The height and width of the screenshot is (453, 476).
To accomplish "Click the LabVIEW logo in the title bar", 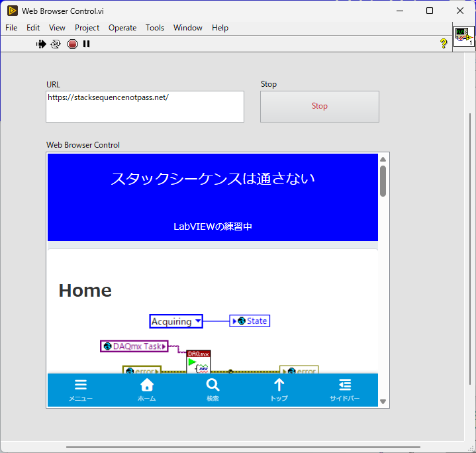I will [12, 11].
